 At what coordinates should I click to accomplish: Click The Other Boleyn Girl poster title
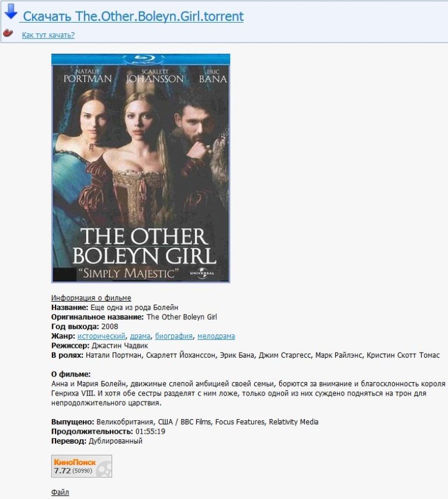144,246
